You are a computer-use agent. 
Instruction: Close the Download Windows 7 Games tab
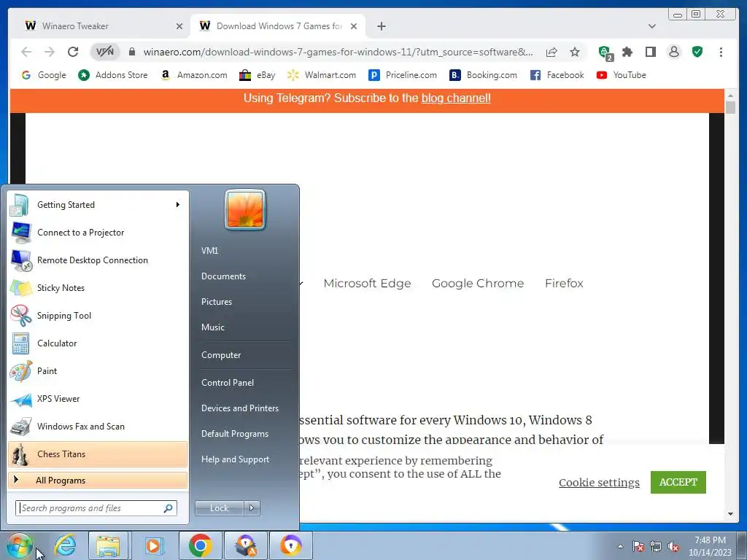click(354, 26)
